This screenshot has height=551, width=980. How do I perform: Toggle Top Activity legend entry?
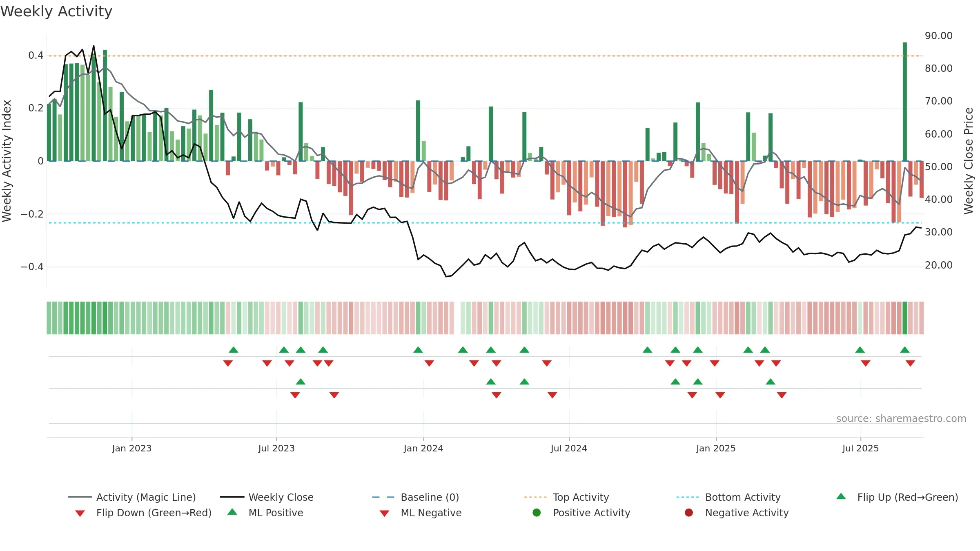click(x=566, y=497)
